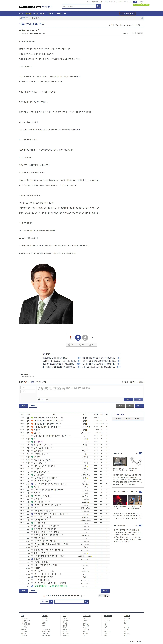Click the 전체글 button below comments
The width and height of the screenshot is (163, 644).
pos(23,406)
